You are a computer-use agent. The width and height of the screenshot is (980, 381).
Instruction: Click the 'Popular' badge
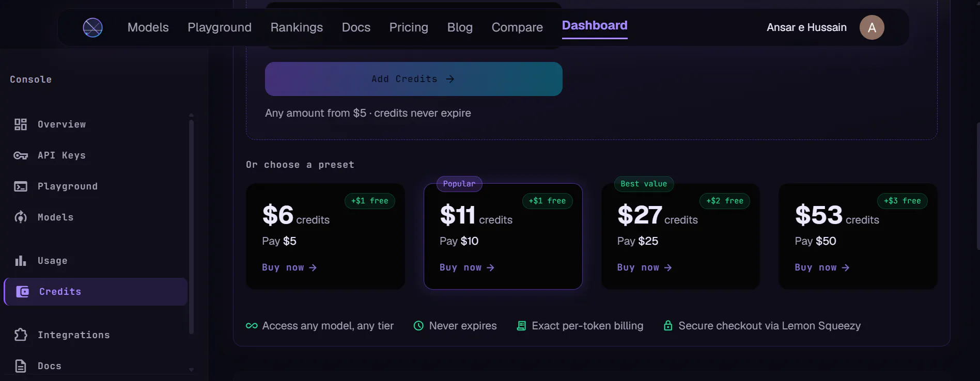459,184
